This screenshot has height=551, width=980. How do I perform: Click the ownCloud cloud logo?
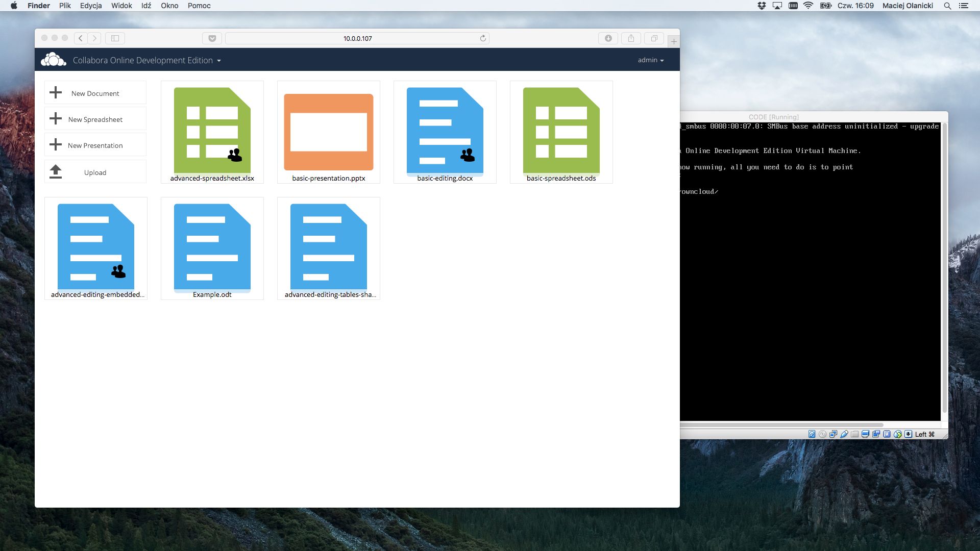[x=53, y=60]
